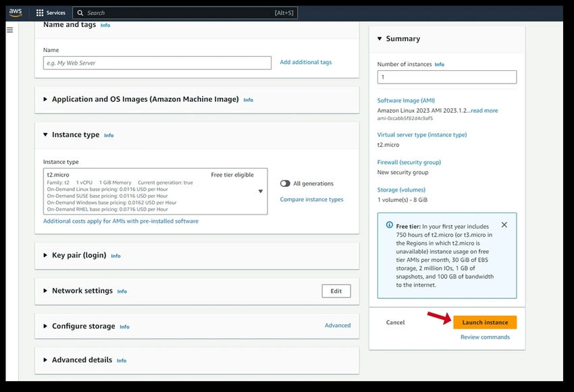Click Info next to Configure storage
This screenshot has height=392, width=574.
tap(124, 327)
